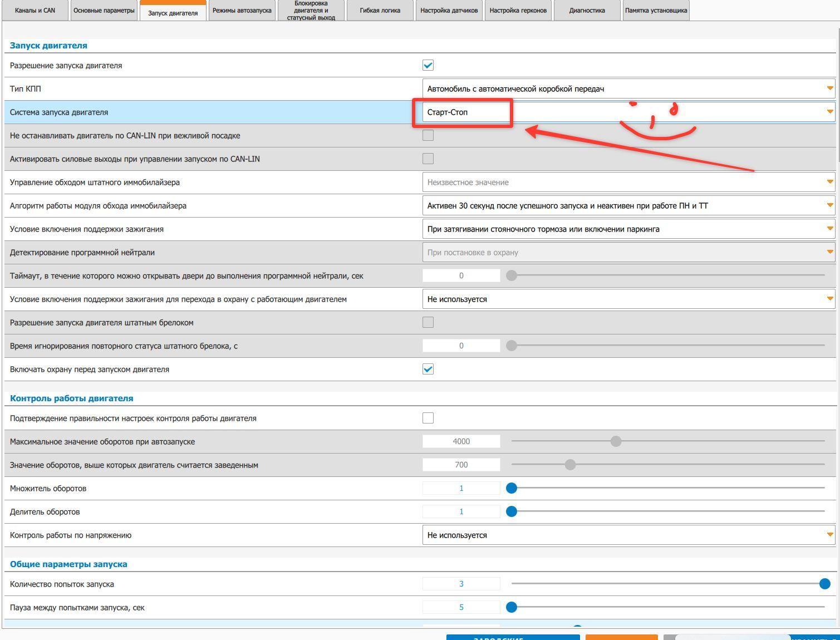Click the Пауза между попытками запуска value field
This screenshot has height=640, width=840.
click(461, 607)
